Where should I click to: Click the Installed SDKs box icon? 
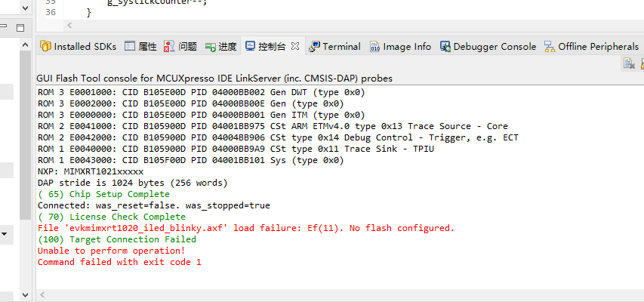click(45, 47)
